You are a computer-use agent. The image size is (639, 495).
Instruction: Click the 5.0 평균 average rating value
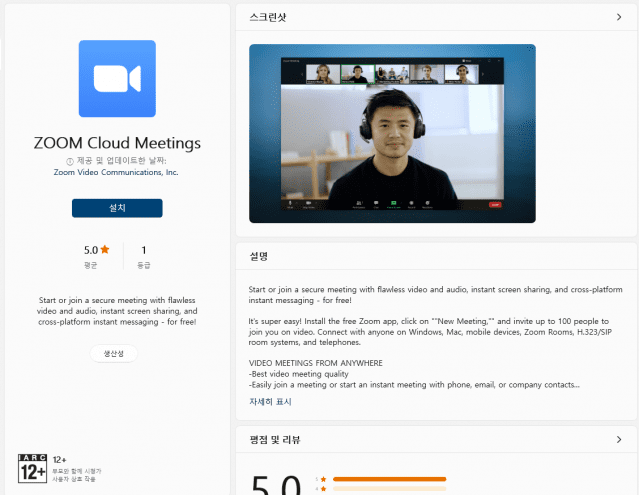[x=91, y=250]
